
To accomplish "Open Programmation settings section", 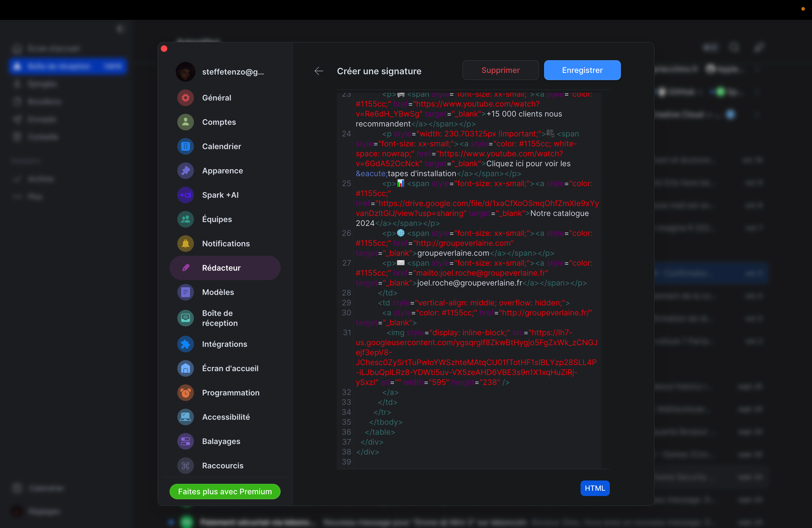I will coord(225,393).
